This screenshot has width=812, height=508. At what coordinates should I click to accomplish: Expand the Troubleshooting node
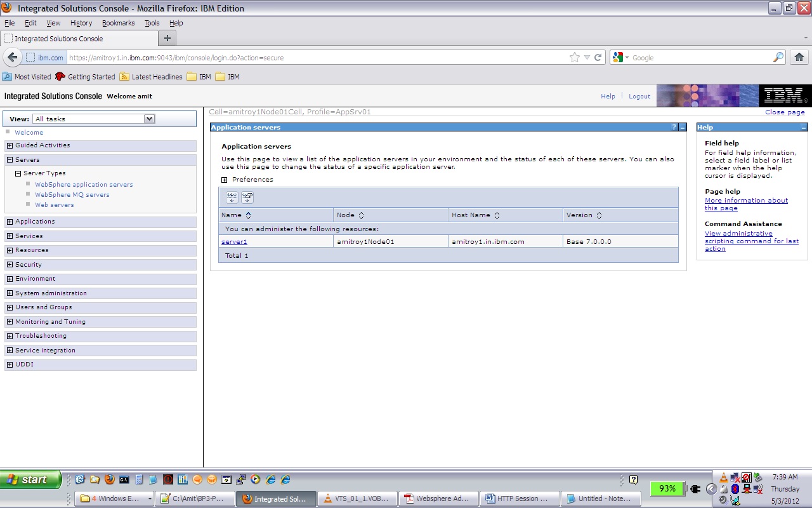tap(10, 336)
